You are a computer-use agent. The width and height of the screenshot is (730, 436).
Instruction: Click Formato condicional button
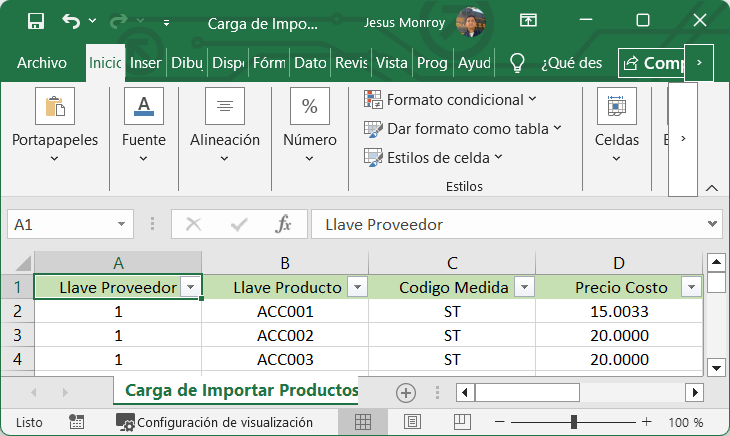450,99
